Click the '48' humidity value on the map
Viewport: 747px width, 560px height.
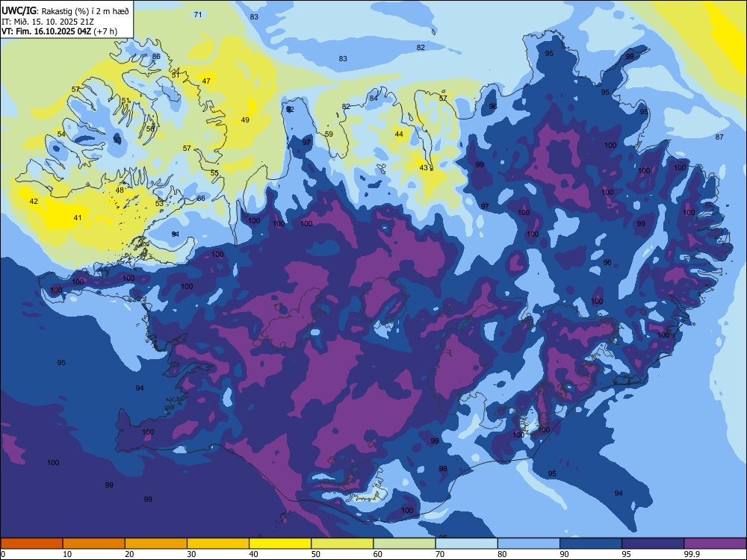[120, 190]
